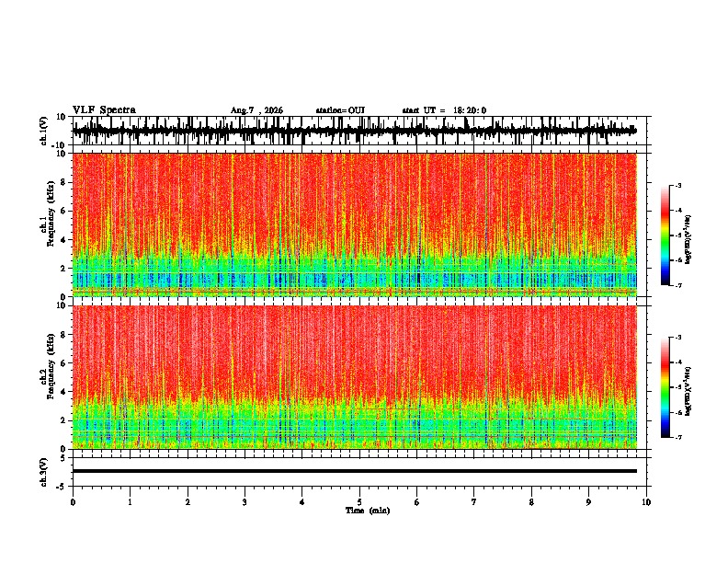
Task: Click the bottom time axis tick label '10'
Action: (x=646, y=502)
